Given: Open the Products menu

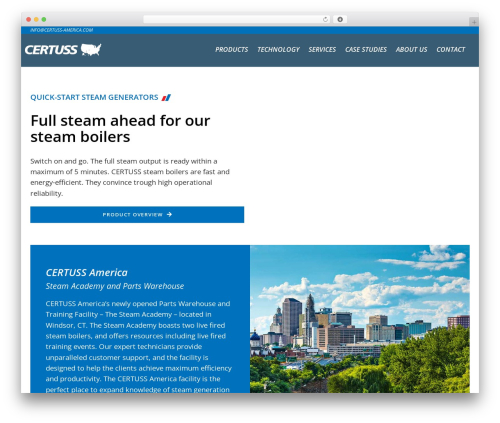Looking at the screenshot, I should 232,50.
